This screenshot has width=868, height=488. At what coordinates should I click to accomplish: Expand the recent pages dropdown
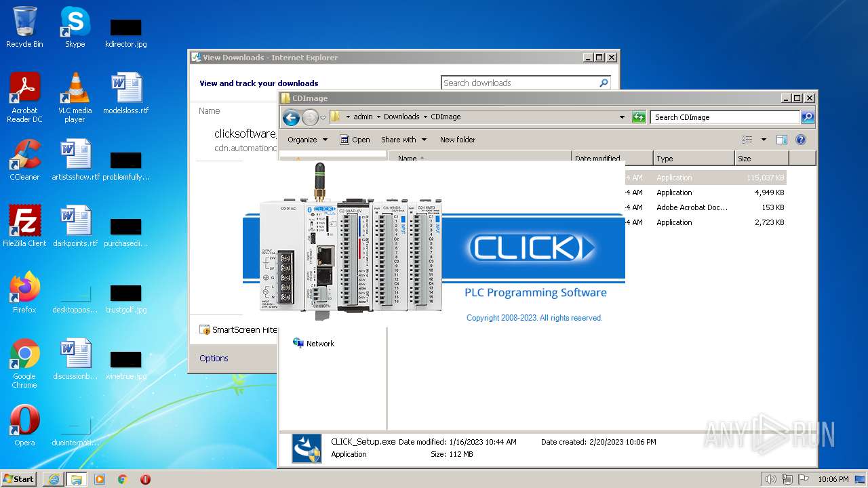(323, 117)
